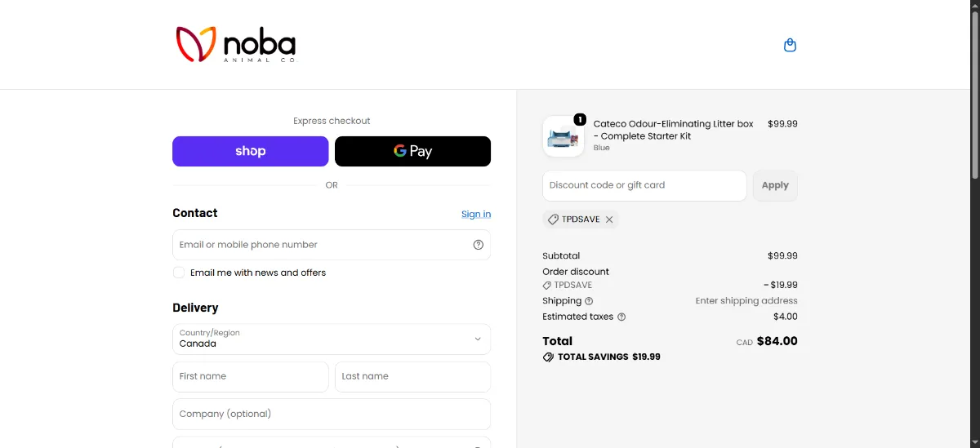980x448 pixels.
Task: Click the help icon in email field
Action: pyautogui.click(x=479, y=245)
